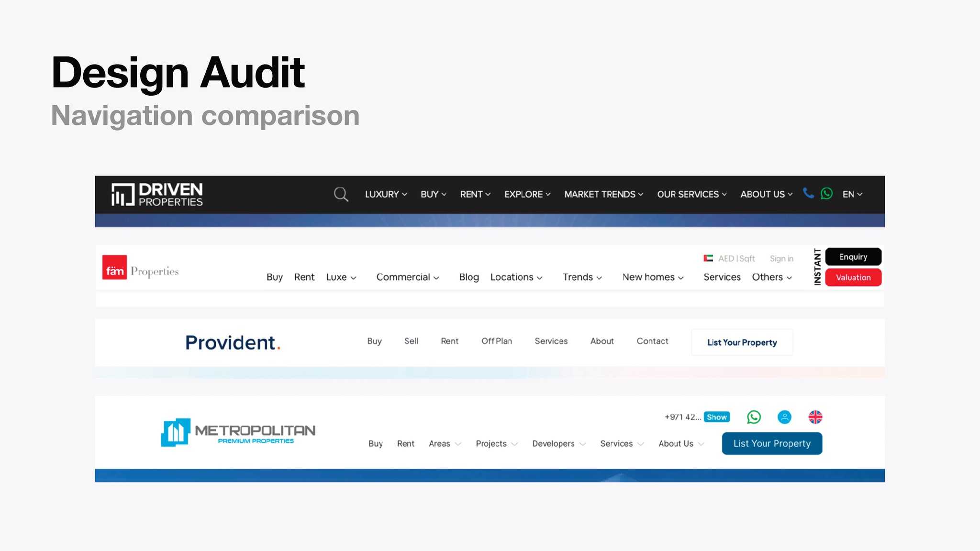Click the fäm Properties red logo
This screenshot has width=980, height=551.
[115, 267]
